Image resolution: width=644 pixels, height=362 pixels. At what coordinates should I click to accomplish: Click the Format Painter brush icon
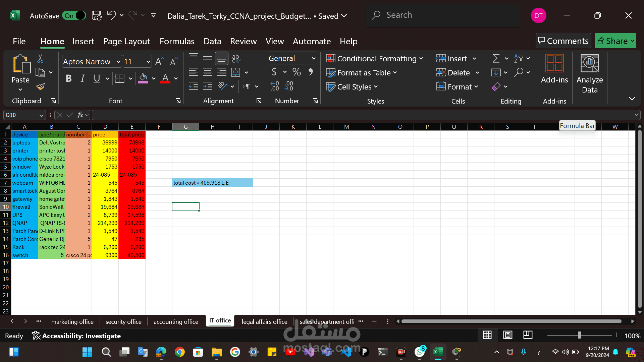pos(40,87)
